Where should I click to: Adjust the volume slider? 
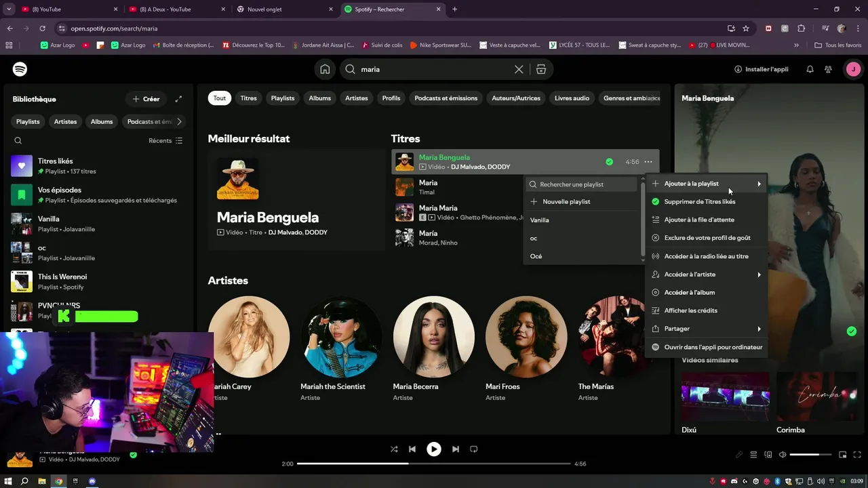point(810,455)
